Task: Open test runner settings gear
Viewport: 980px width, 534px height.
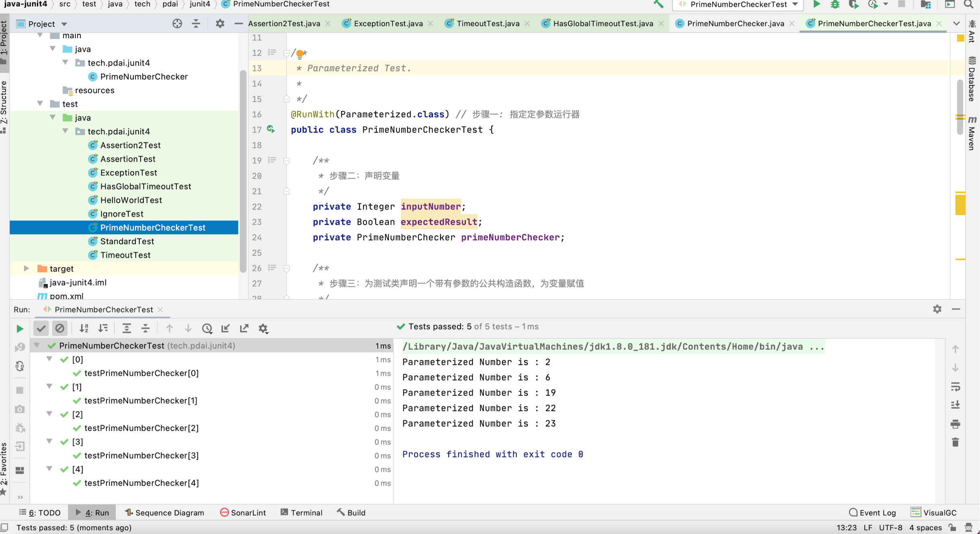Action: point(263,328)
